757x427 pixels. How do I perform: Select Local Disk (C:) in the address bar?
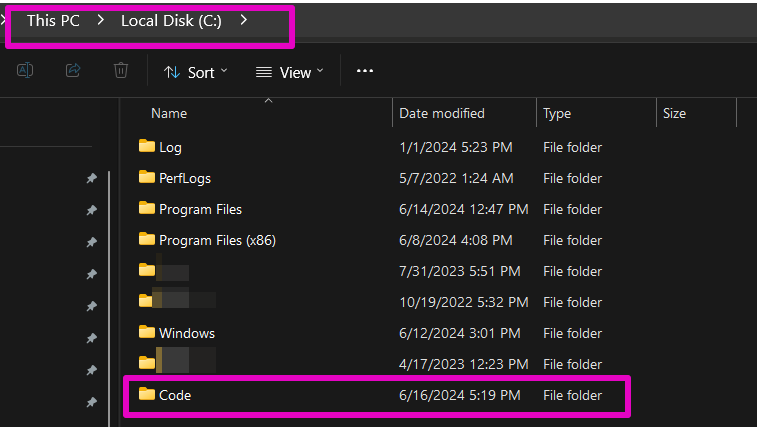[171, 20]
